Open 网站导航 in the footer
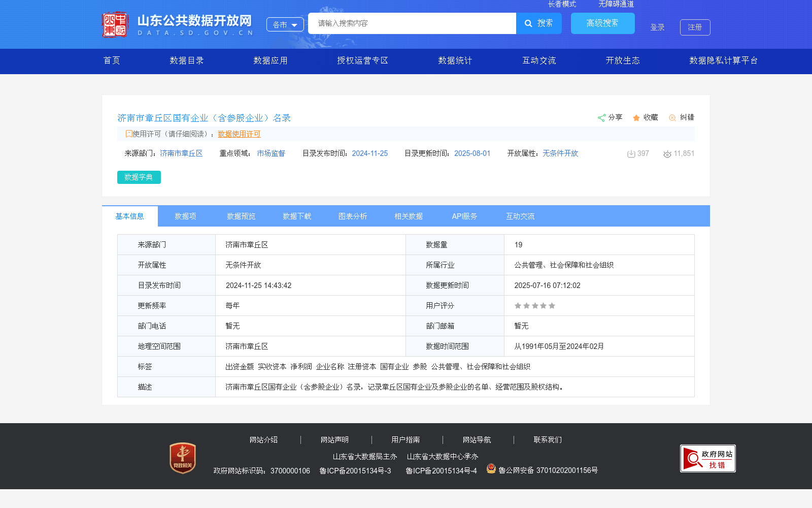Screen dimensions: 812x508 pyautogui.click(x=477, y=440)
